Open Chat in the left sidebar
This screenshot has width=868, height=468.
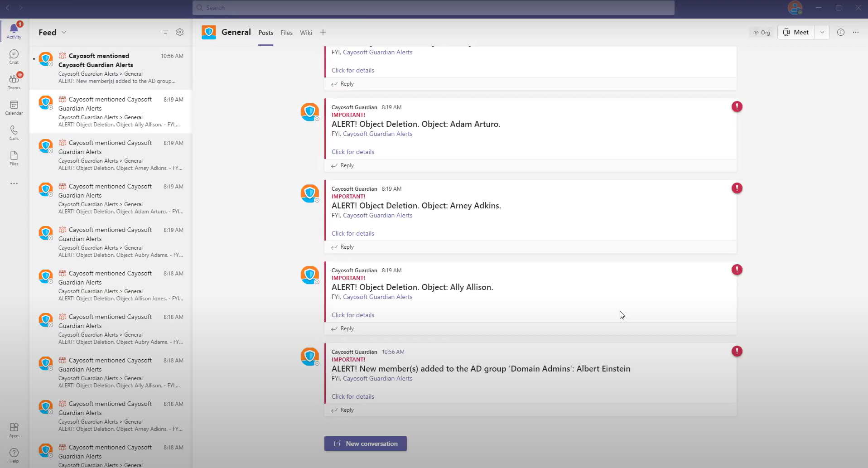pyautogui.click(x=14, y=56)
